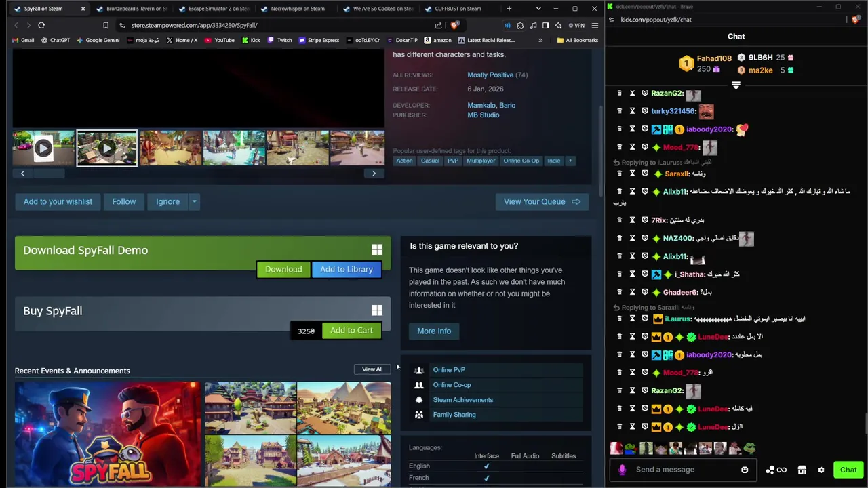Move screenshot strip right with arrow button
The image size is (868, 488).
(x=374, y=174)
